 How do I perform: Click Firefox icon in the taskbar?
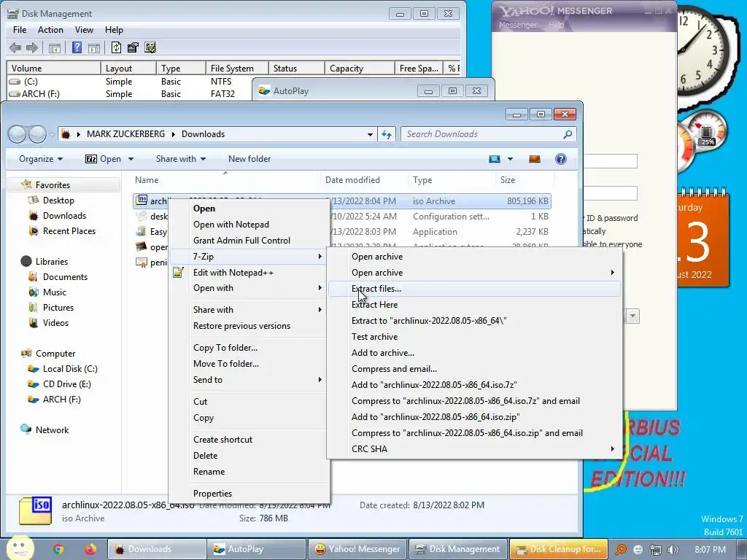point(90,549)
